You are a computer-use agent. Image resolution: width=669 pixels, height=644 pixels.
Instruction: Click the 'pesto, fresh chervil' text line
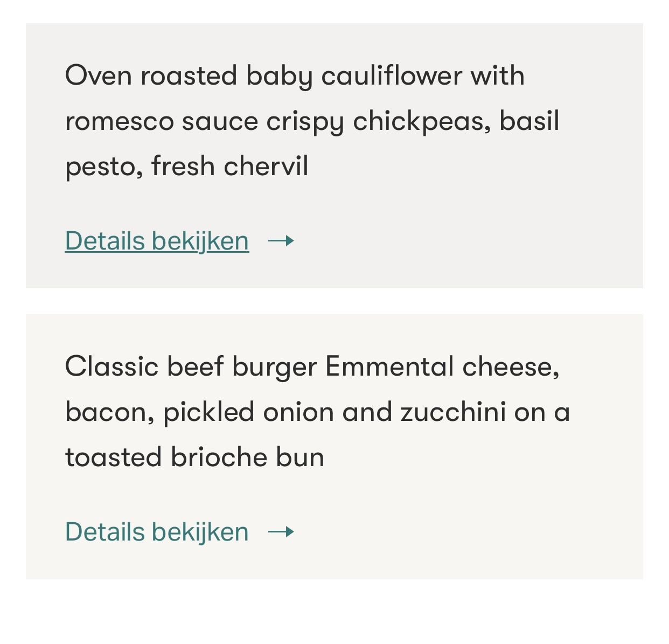coord(186,166)
